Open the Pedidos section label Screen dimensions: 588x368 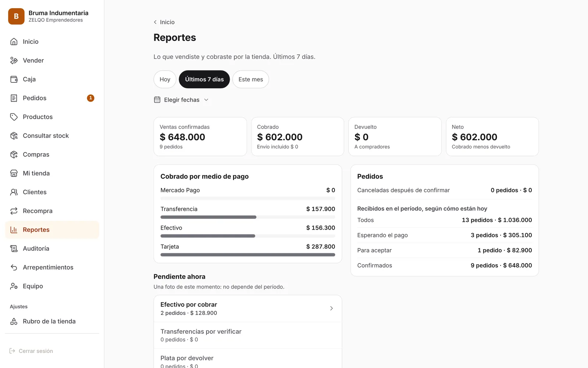coord(35,98)
